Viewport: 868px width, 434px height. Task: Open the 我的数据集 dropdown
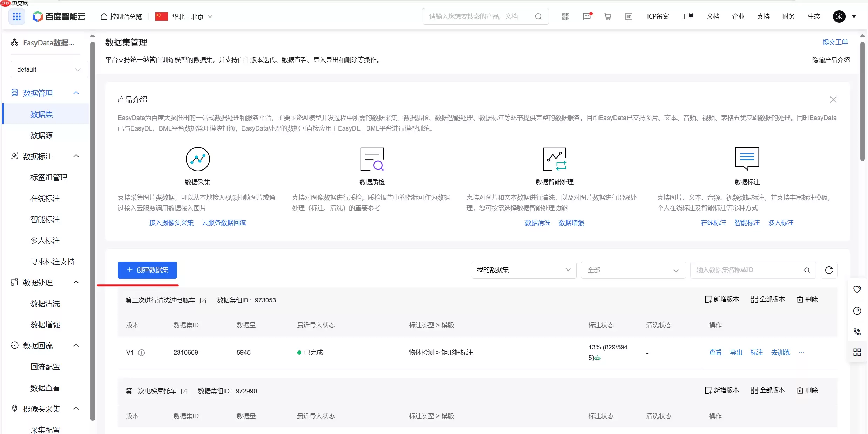(x=523, y=270)
